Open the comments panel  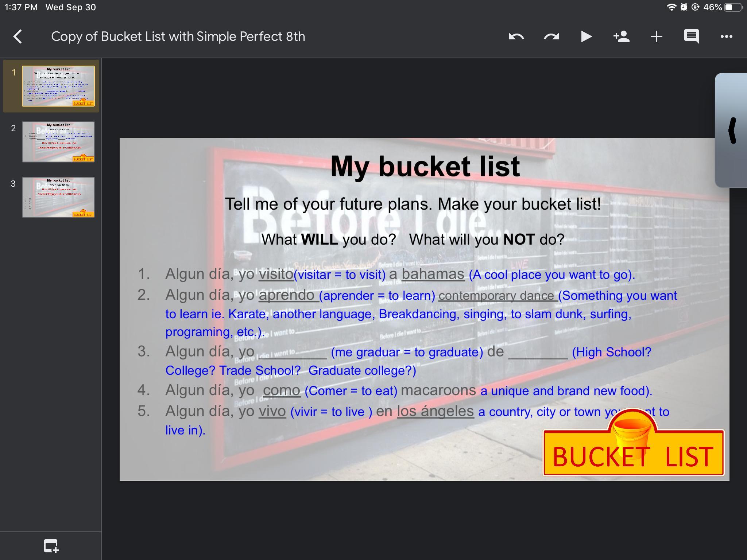click(x=691, y=36)
